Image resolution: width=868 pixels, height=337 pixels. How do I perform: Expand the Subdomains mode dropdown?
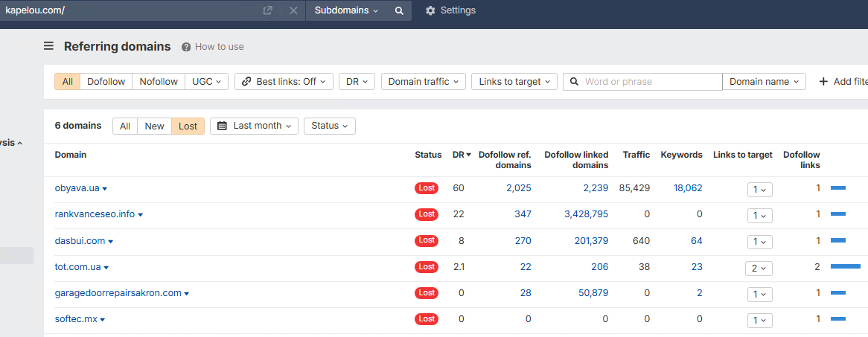(346, 10)
